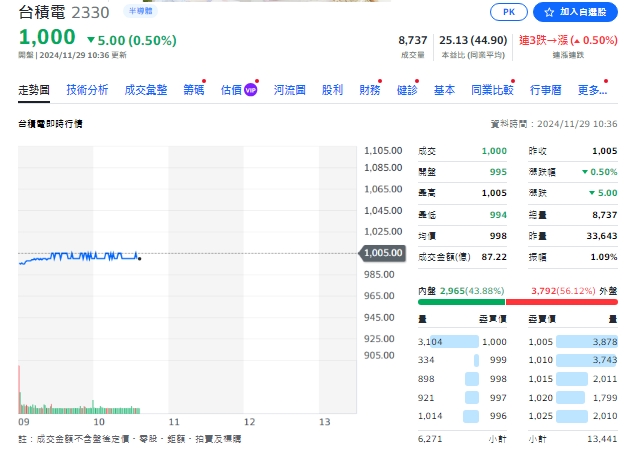624x455 pixels.
Task: Click the 本益比 25.13 (44.90) figure
Action: click(x=473, y=40)
